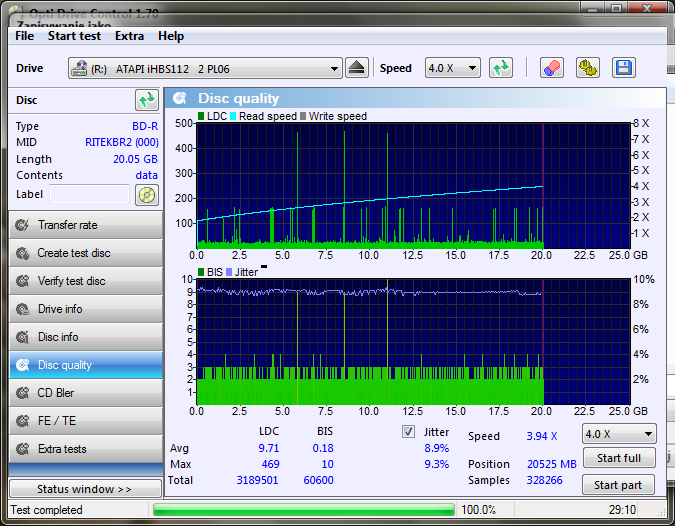Click the Speed value 3.94 X

pos(542,436)
